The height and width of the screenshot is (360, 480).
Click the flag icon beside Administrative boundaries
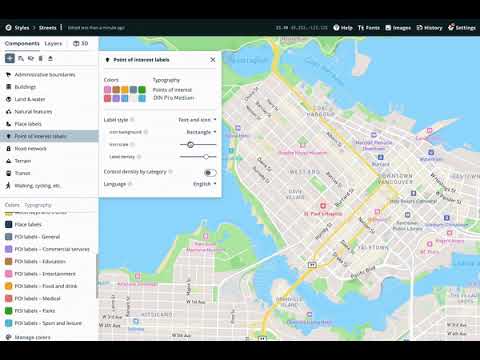point(9,75)
